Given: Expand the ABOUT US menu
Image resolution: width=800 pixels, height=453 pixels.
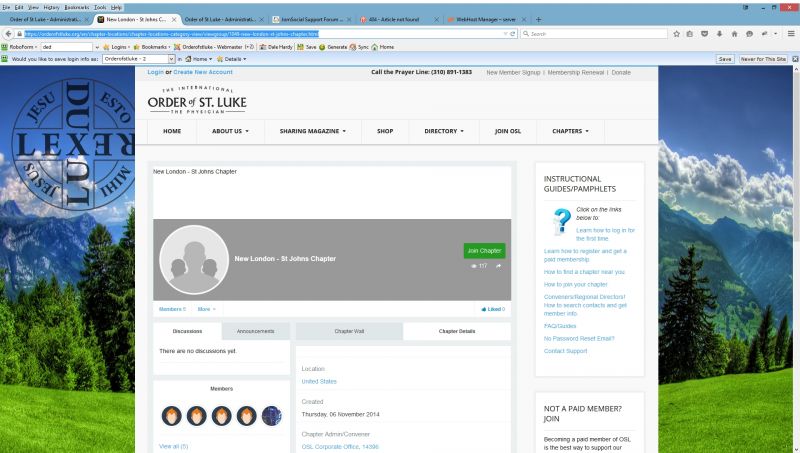Looking at the screenshot, I should (x=230, y=131).
